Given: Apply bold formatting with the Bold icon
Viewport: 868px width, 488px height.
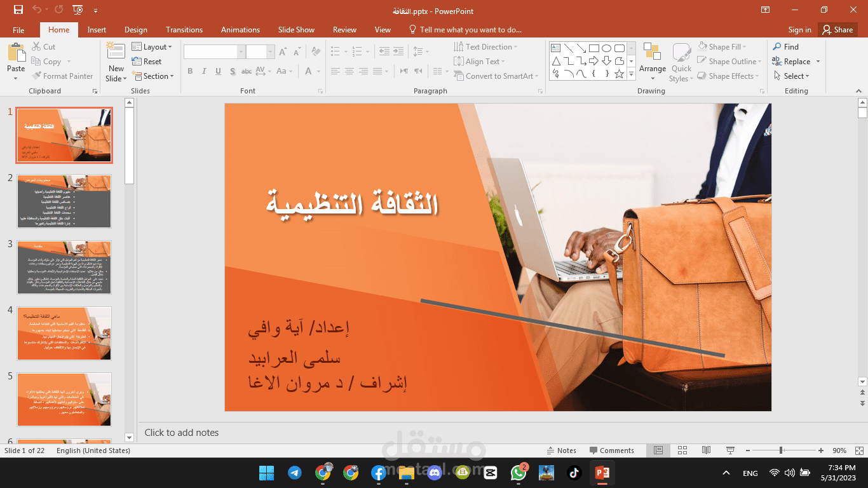Looking at the screenshot, I should (x=189, y=71).
